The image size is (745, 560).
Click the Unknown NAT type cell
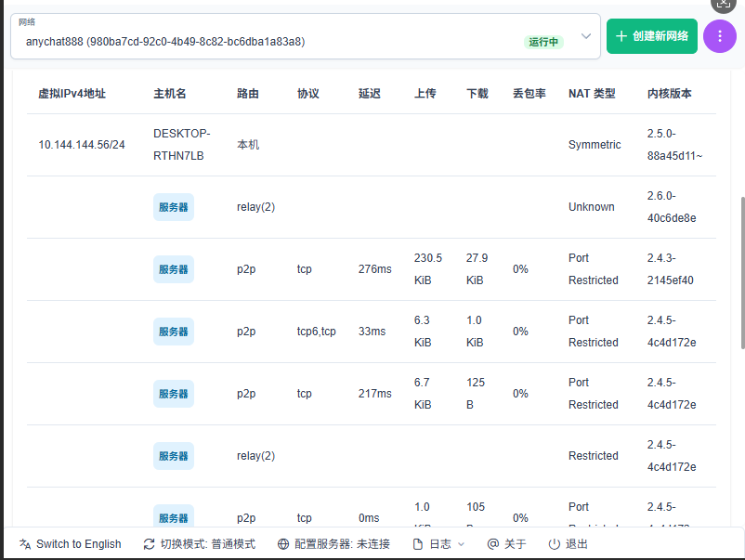(592, 207)
